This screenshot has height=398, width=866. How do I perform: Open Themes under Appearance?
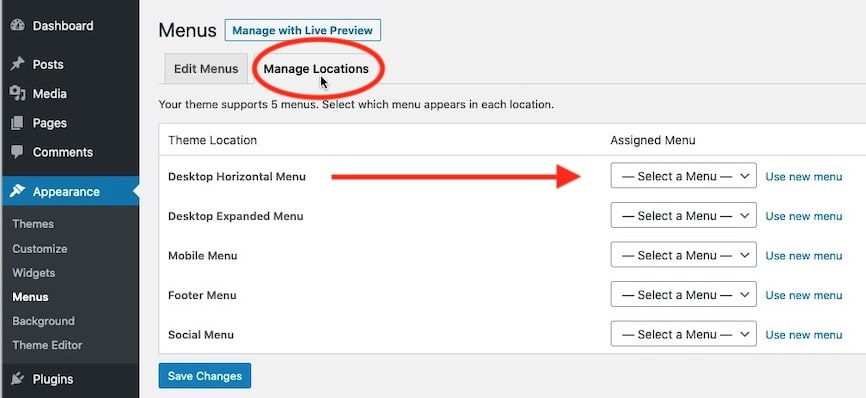point(33,224)
